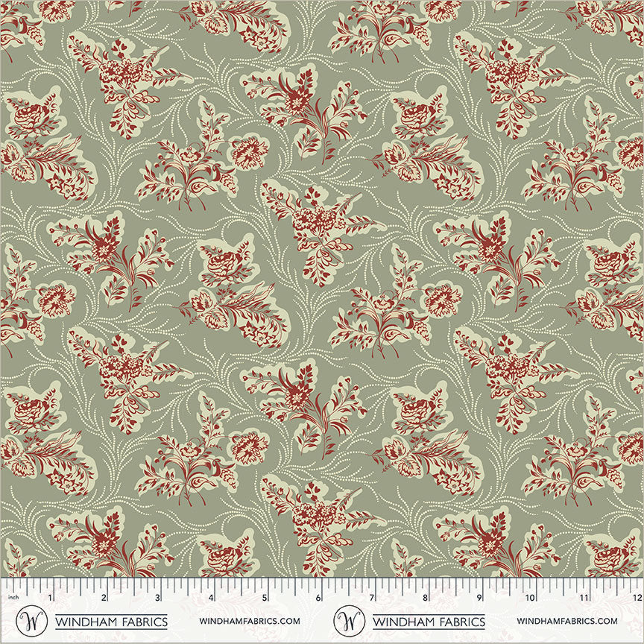Click the number 12 on the ruler
The width and height of the screenshot is (644, 644).
coord(636,599)
